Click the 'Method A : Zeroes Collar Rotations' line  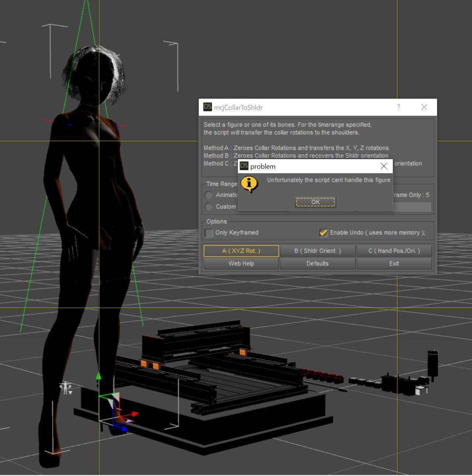pos(296,148)
